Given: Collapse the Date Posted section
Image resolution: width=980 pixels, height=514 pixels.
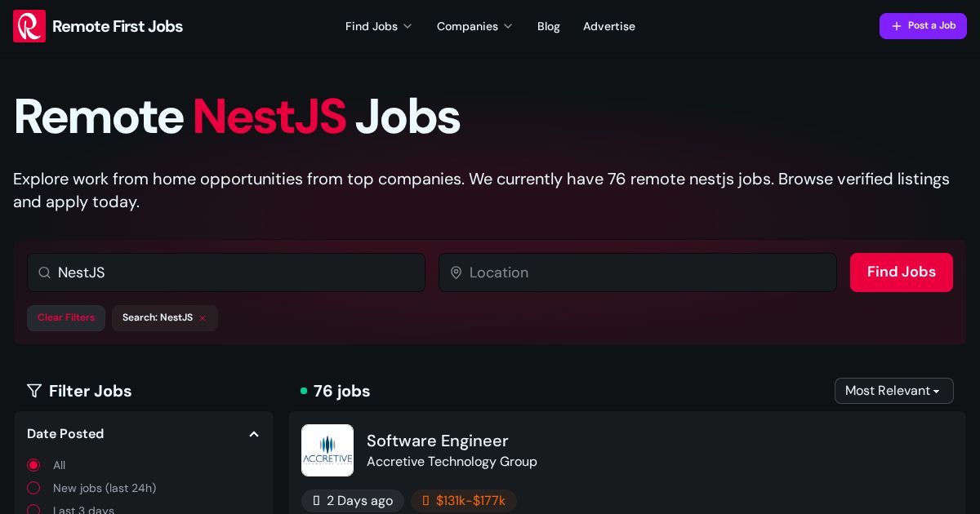Looking at the screenshot, I should 254,434.
